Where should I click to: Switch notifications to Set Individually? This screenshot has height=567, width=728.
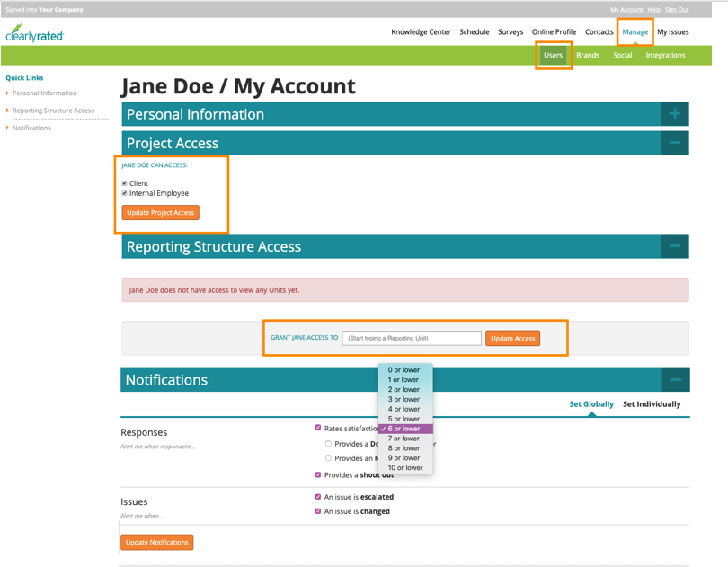tap(652, 403)
